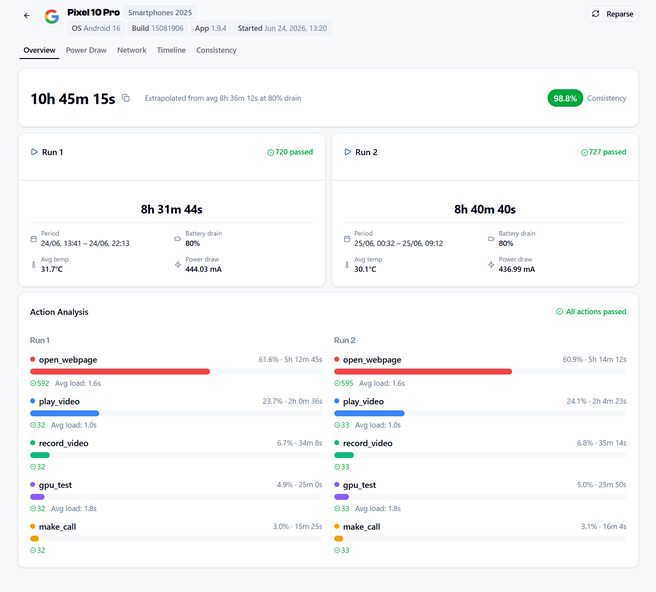The width and height of the screenshot is (656, 592).
Task: Click Run 2 make_call orange progress bar
Action: coord(339,539)
